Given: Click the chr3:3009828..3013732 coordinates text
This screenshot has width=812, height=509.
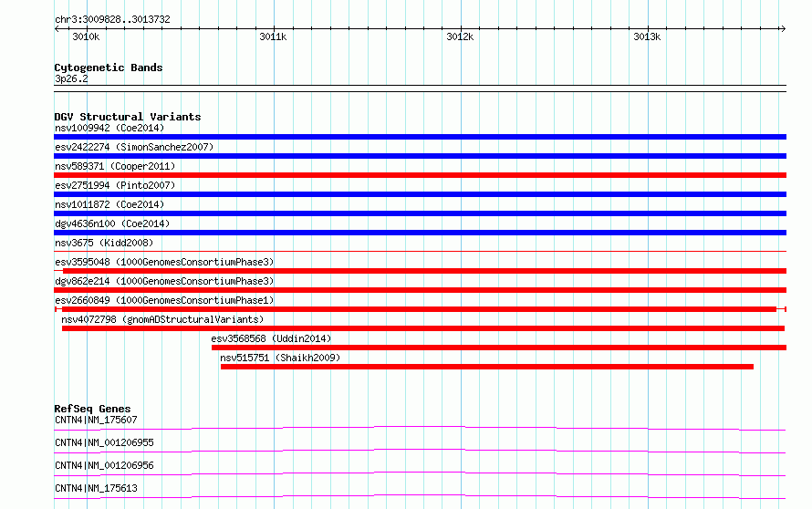Looking at the screenshot, I should (x=112, y=19).
